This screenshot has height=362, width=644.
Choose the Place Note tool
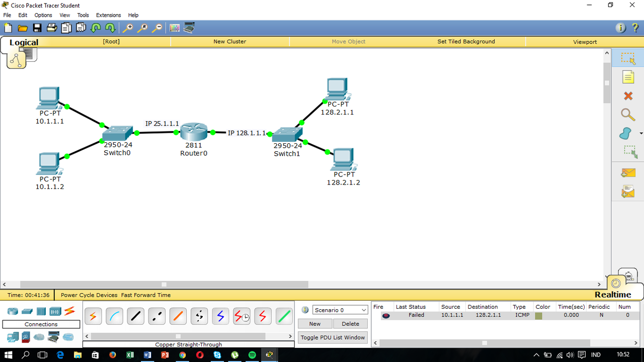[x=628, y=77]
